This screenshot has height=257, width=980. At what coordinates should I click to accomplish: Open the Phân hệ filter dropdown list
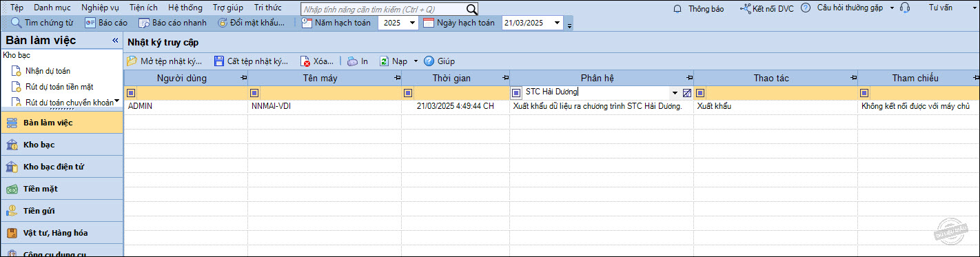click(675, 93)
